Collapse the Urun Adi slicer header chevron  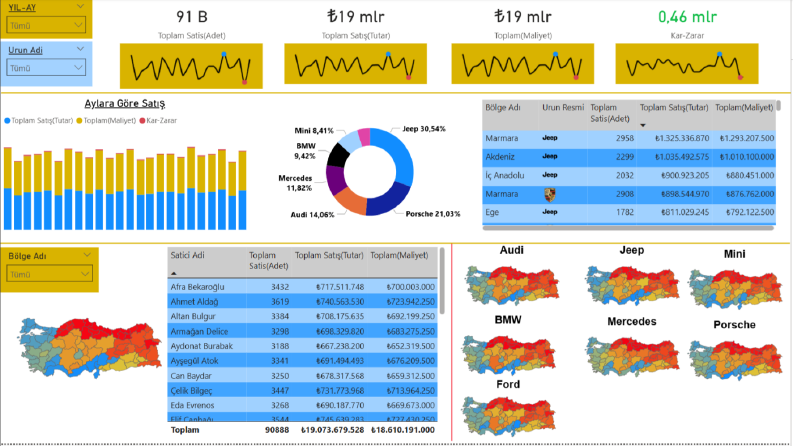click(x=80, y=49)
